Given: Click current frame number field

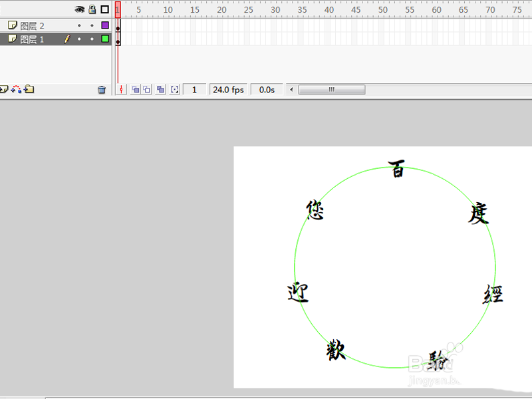Looking at the screenshot, I should tap(194, 90).
